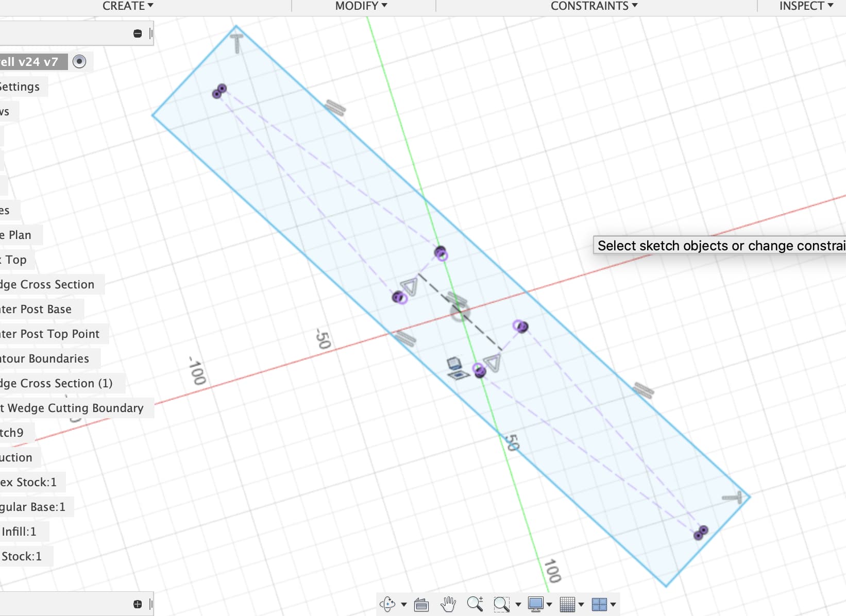Click the Viewports layout icon
Viewport: 846px width, 616px height.
click(x=599, y=604)
